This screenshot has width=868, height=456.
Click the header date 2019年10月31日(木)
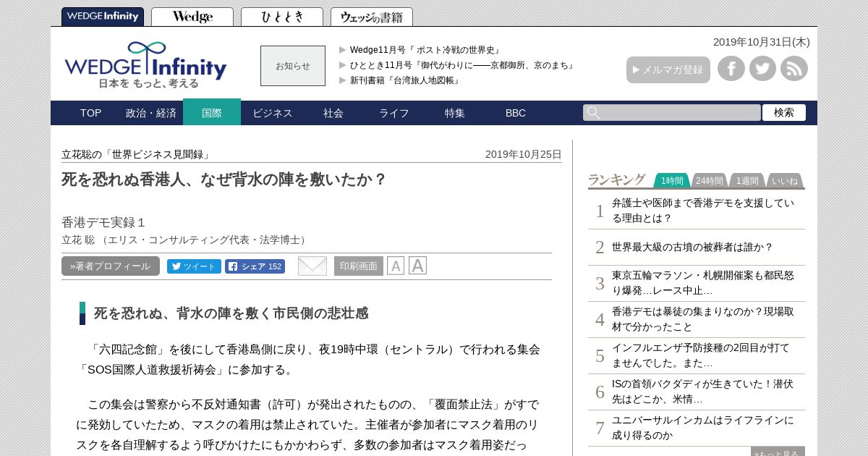pos(761,42)
